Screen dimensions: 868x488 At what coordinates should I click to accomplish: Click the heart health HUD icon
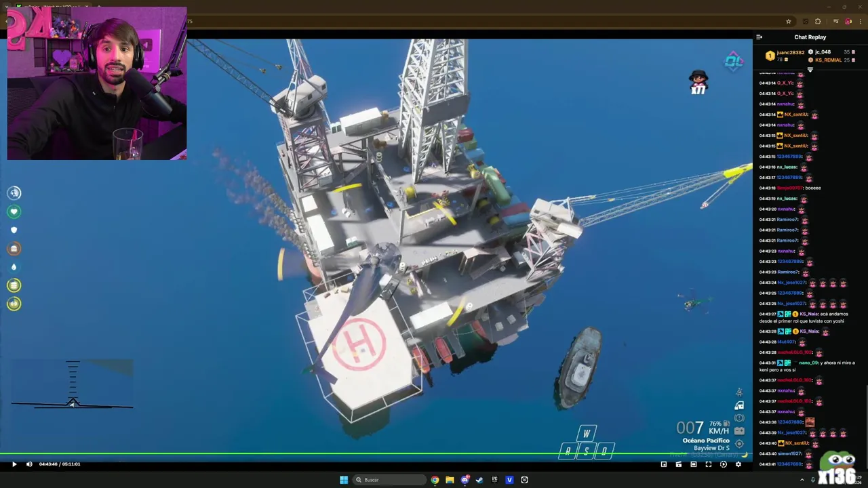click(14, 211)
